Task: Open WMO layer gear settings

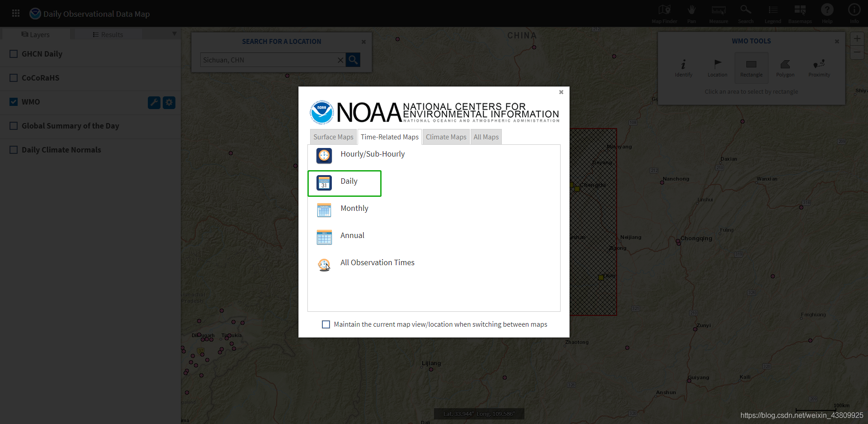Action: (169, 102)
